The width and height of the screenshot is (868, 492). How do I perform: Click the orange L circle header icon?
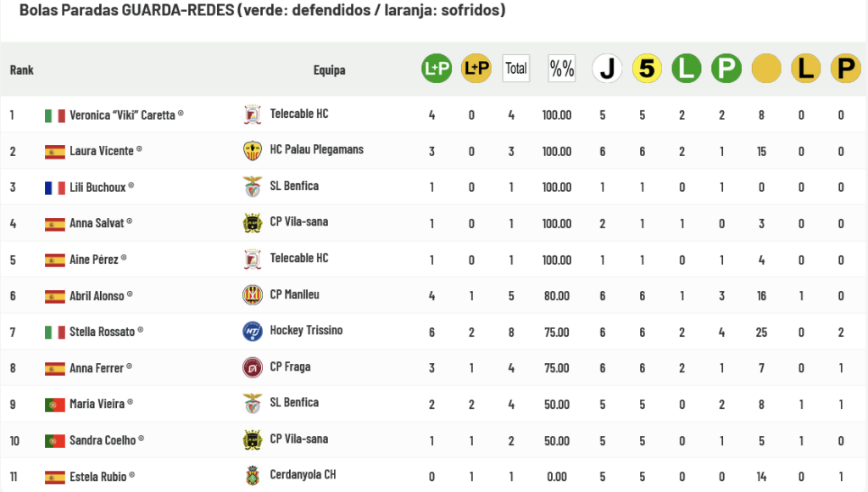coord(806,69)
